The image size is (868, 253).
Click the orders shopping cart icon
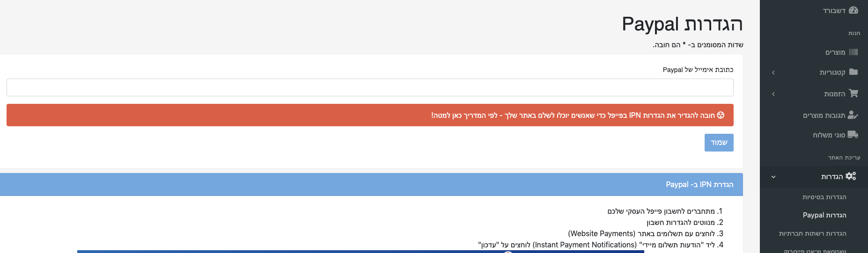853,94
